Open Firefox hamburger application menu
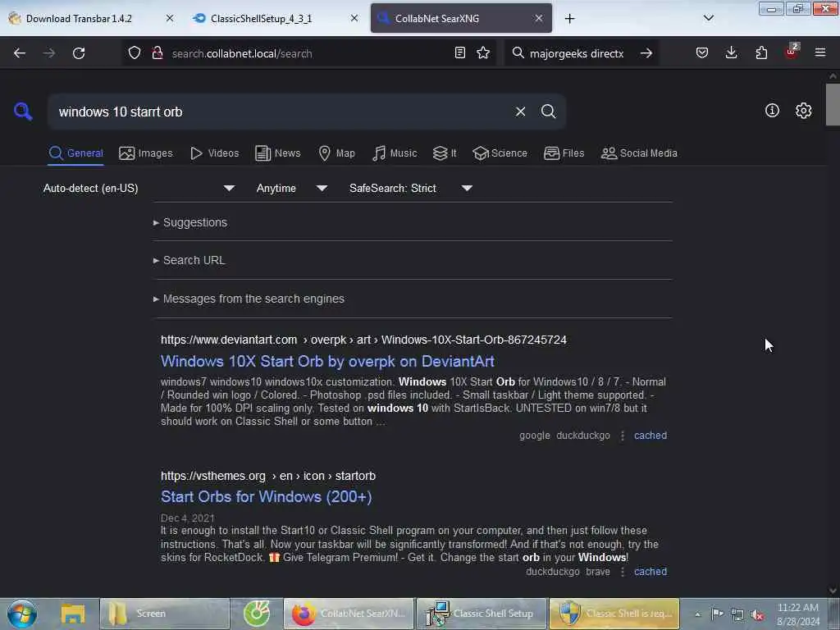 [820, 53]
